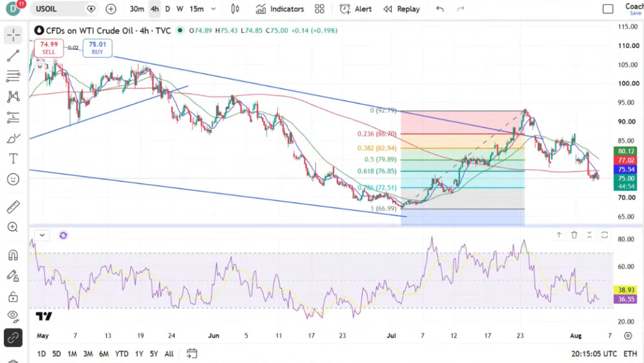Open the layout setup square icon
Image resolution: width=644 pixels, height=363 pixels.
tap(608, 9)
